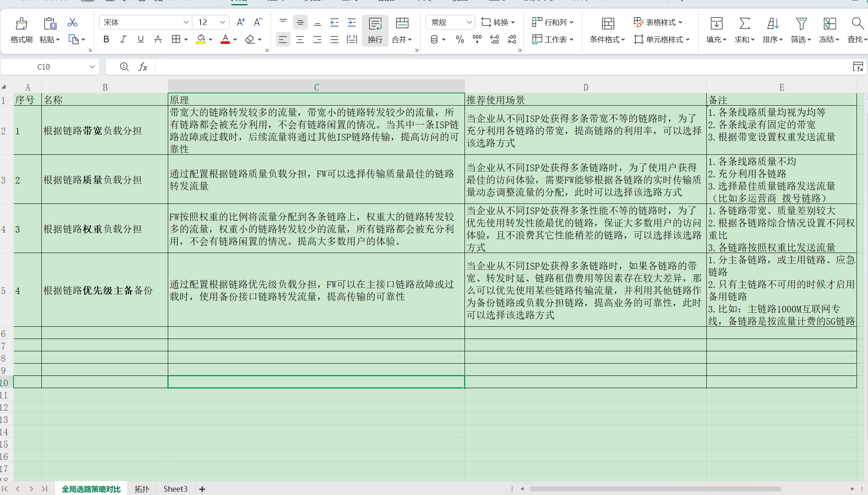This screenshot has height=495, width=868.
Task: Toggle italic formatting
Action: [123, 39]
